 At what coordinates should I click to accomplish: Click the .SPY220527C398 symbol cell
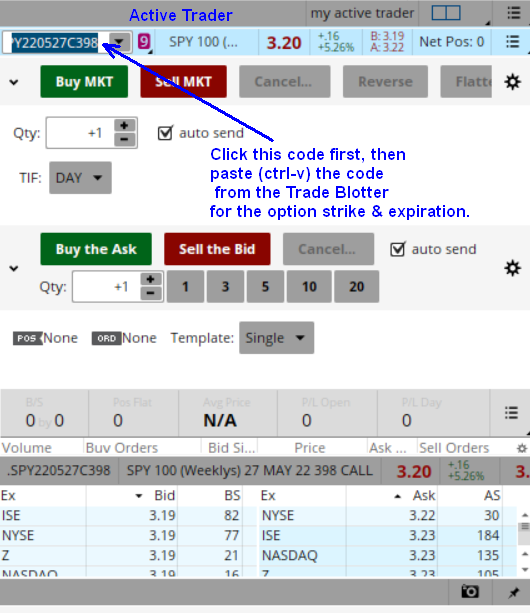click(59, 470)
